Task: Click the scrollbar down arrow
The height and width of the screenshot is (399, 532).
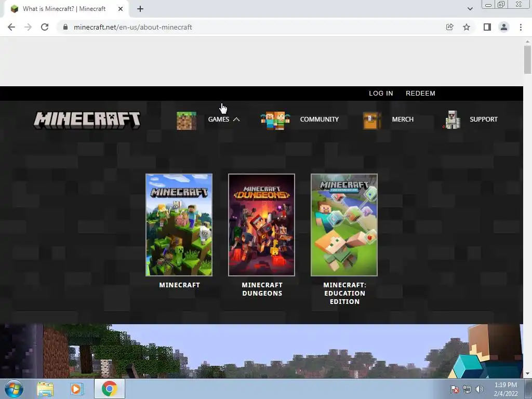Action: point(527,374)
